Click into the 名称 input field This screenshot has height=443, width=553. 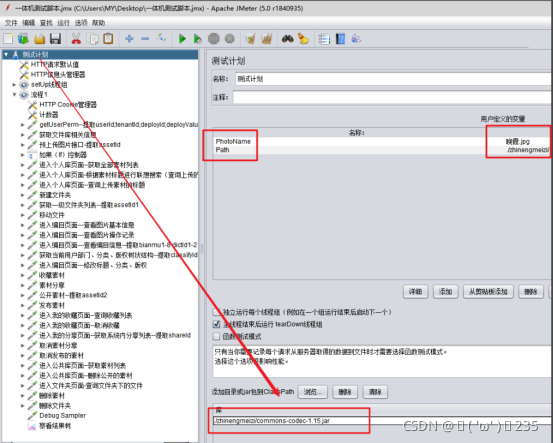point(393,79)
